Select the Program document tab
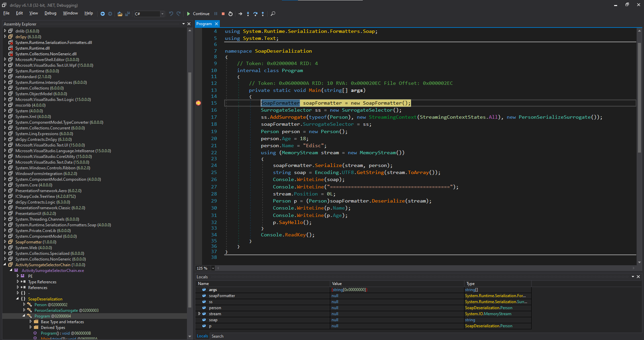The height and width of the screenshot is (340, 644). [x=204, y=24]
